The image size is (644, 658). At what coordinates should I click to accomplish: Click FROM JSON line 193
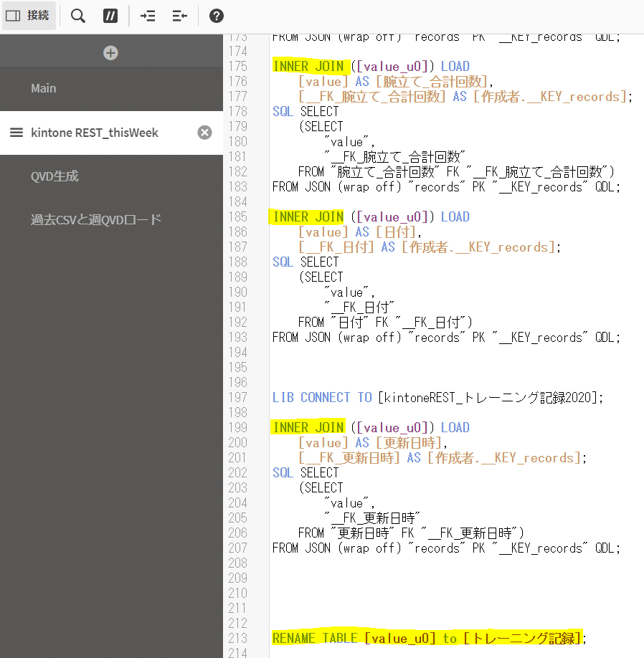click(446, 338)
